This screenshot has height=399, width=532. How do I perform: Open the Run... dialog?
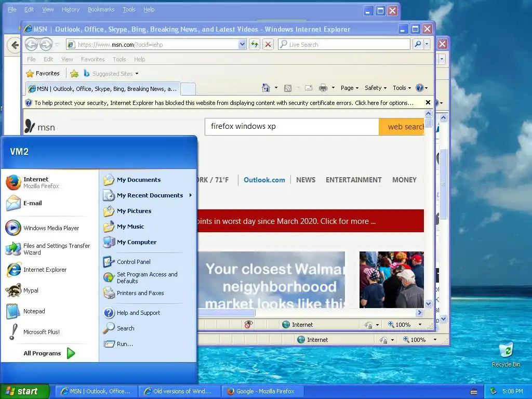pos(148,344)
